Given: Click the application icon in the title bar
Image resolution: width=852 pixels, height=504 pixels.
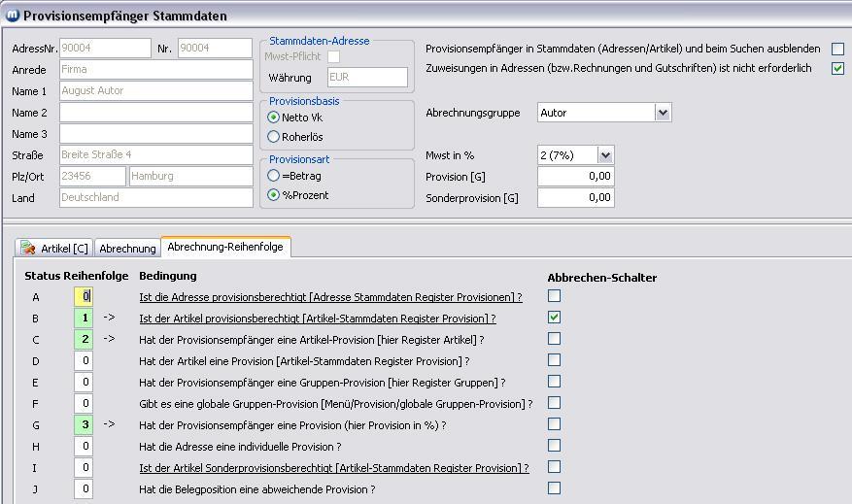Looking at the screenshot, I should pyautogui.click(x=13, y=16).
